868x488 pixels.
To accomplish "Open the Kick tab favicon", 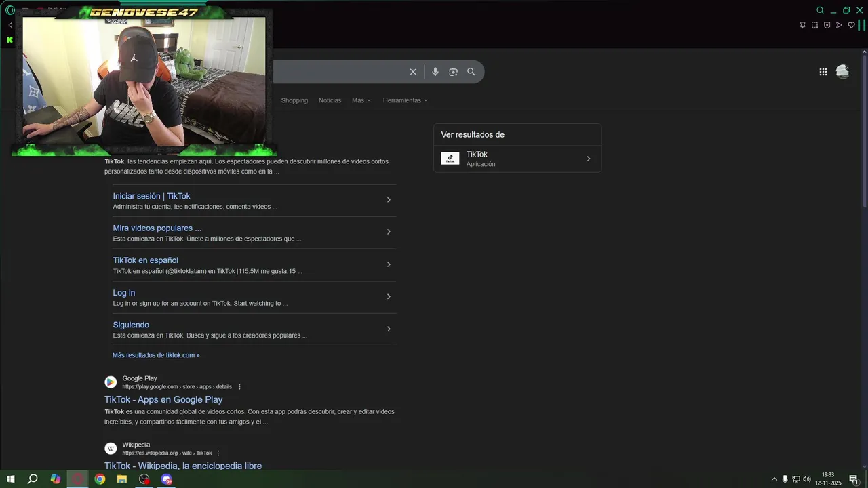I will 10,40.
